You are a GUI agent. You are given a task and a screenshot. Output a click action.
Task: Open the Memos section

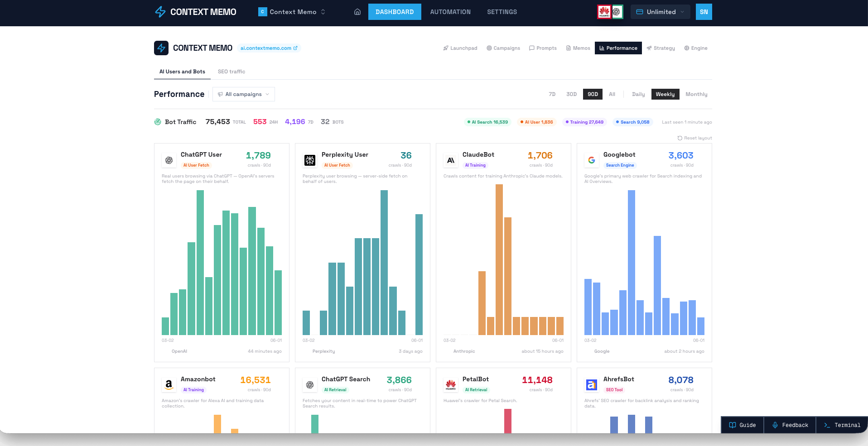pyautogui.click(x=578, y=48)
